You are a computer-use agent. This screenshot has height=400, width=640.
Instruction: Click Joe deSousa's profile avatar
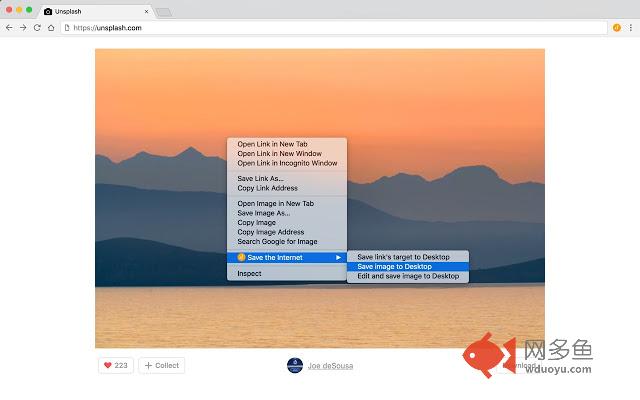(x=294, y=365)
